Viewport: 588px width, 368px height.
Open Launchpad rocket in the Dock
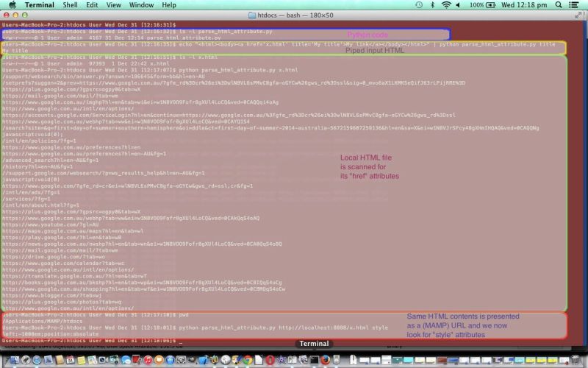pos(26,360)
